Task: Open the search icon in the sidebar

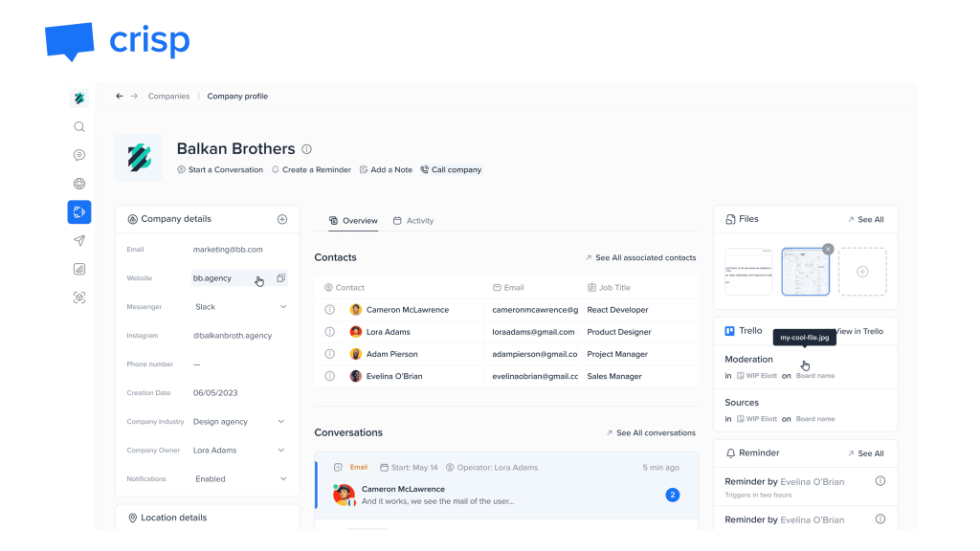Action: pyautogui.click(x=79, y=125)
